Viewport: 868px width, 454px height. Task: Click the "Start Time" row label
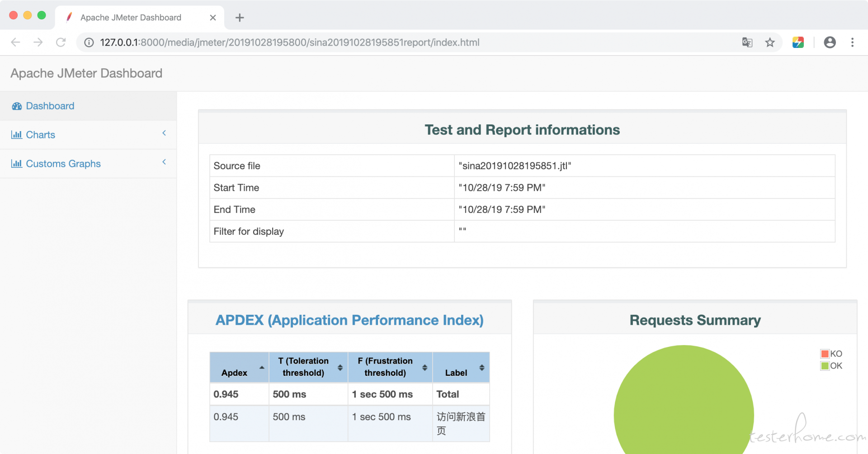(236, 188)
